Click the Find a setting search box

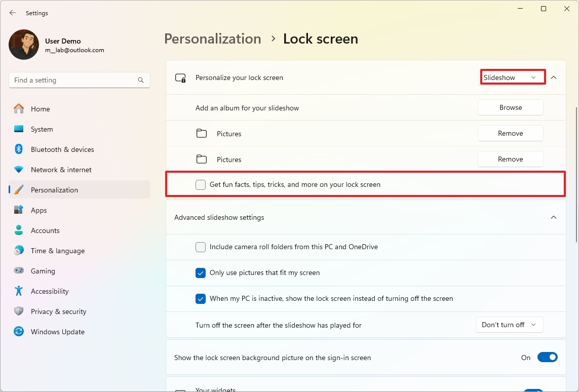[x=73, y=80]
